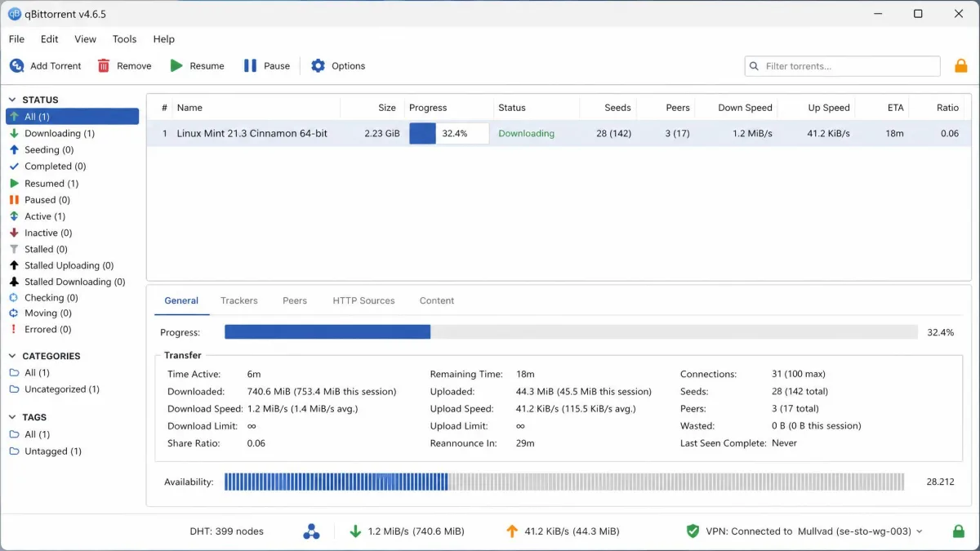Focus the Filter torrents search field

point(842,66)
